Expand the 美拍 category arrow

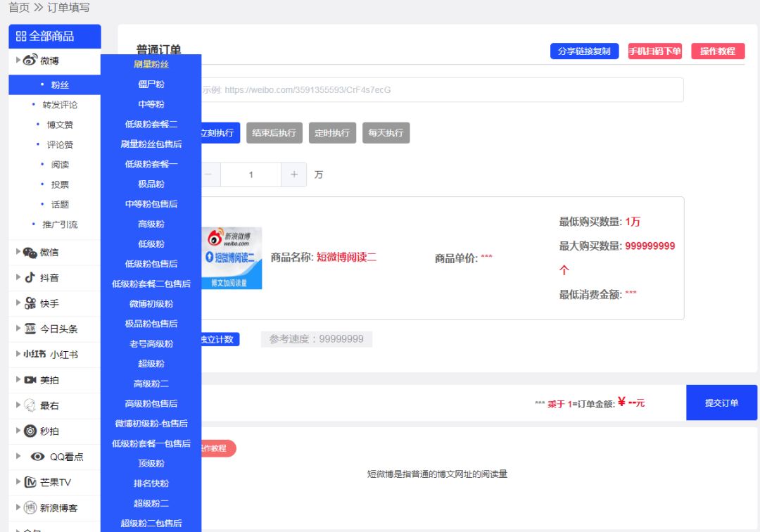point(18,379)
